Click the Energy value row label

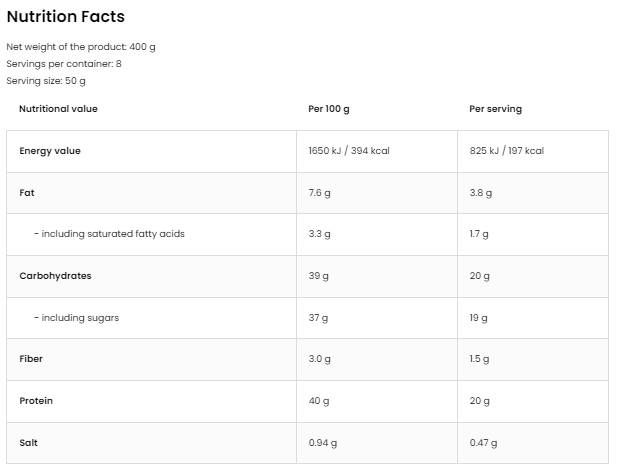tap(50, 151)
